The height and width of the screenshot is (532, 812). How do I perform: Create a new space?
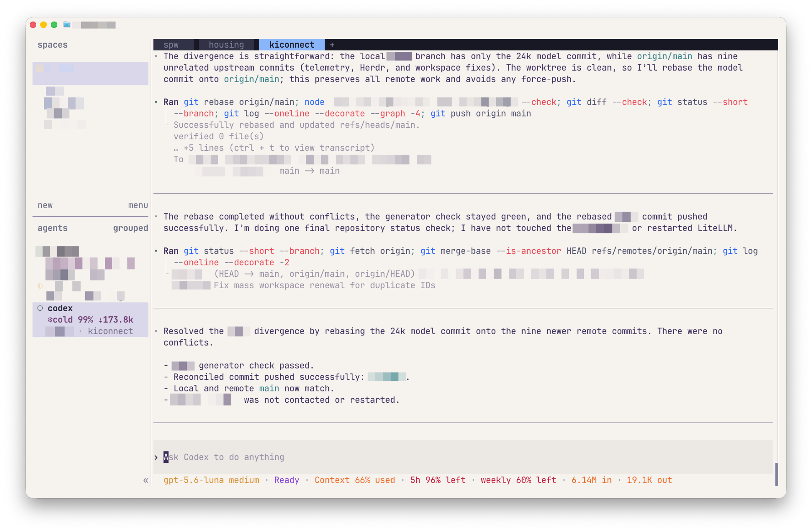click(45, 205)
